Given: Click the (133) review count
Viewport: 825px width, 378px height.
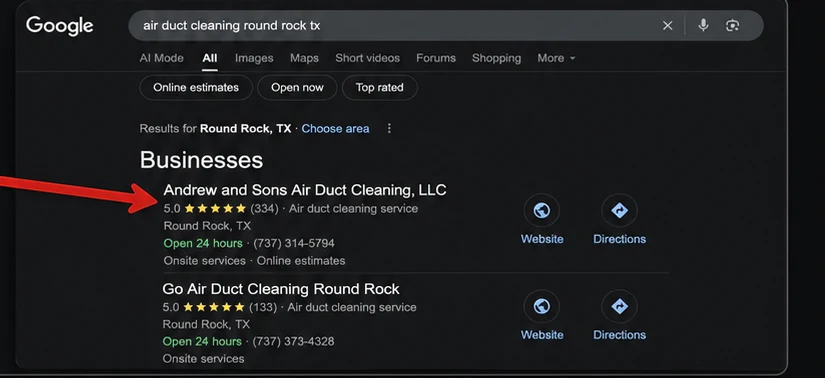Looking at the screenshot, I should 263,307.
